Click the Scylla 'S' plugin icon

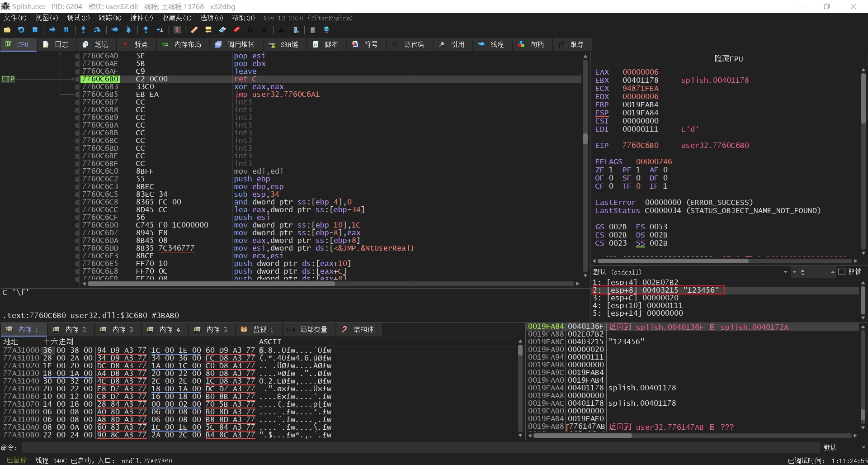[177, 30]
